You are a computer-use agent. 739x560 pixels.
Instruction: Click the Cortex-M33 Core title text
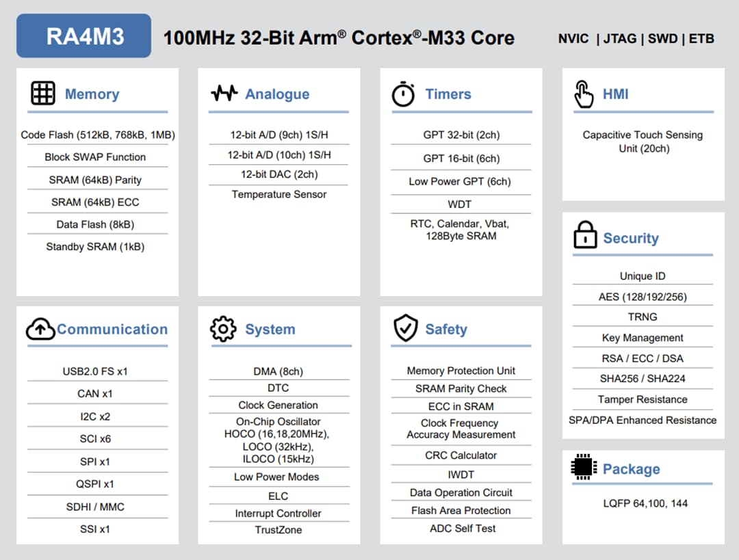click(x=337, y=39)
